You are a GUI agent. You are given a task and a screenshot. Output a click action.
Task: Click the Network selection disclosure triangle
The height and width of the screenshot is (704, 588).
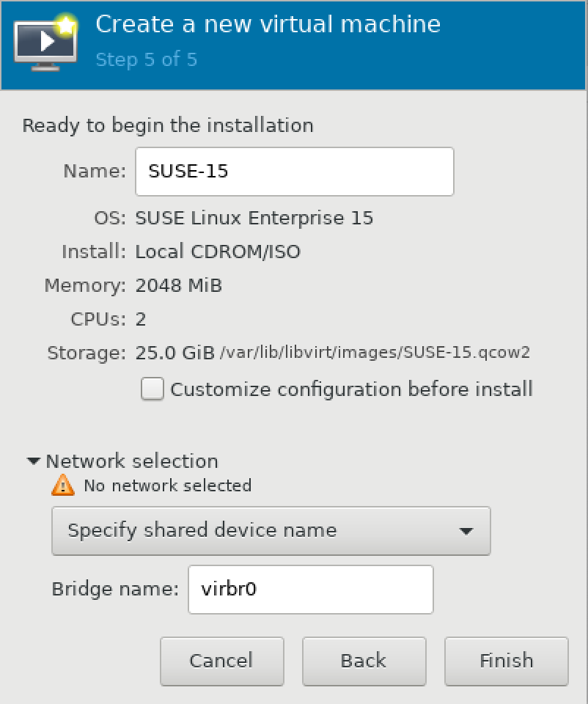(x=32, y=461)
